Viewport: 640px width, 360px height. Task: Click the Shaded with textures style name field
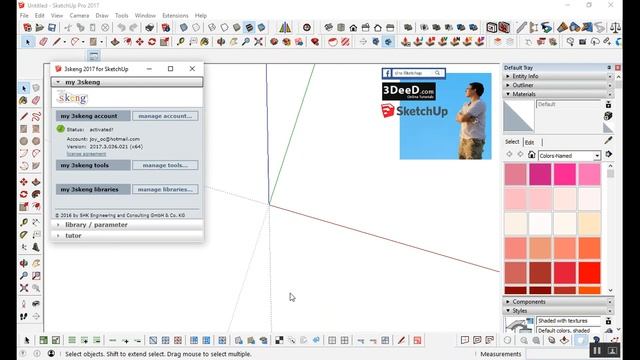pyautogui.click(x=568, y=321)
